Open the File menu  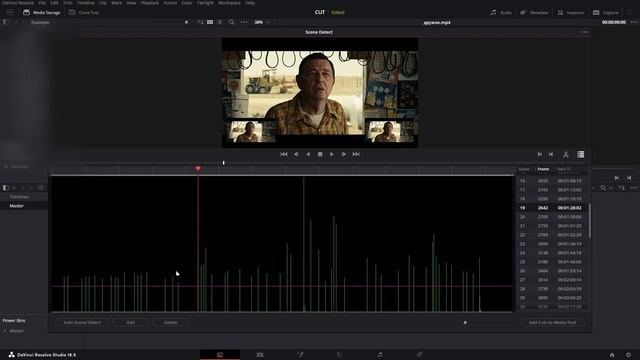[42, 3]
